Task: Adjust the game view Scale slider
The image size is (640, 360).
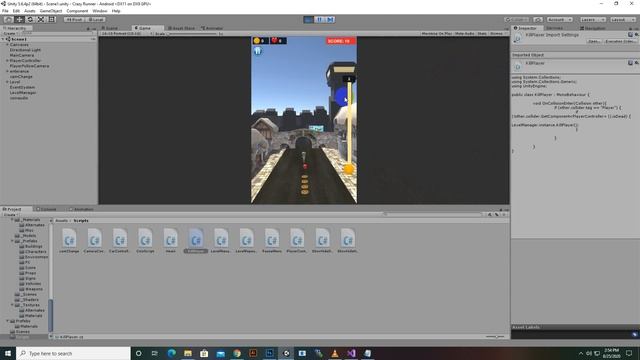Action: point(193,33)
